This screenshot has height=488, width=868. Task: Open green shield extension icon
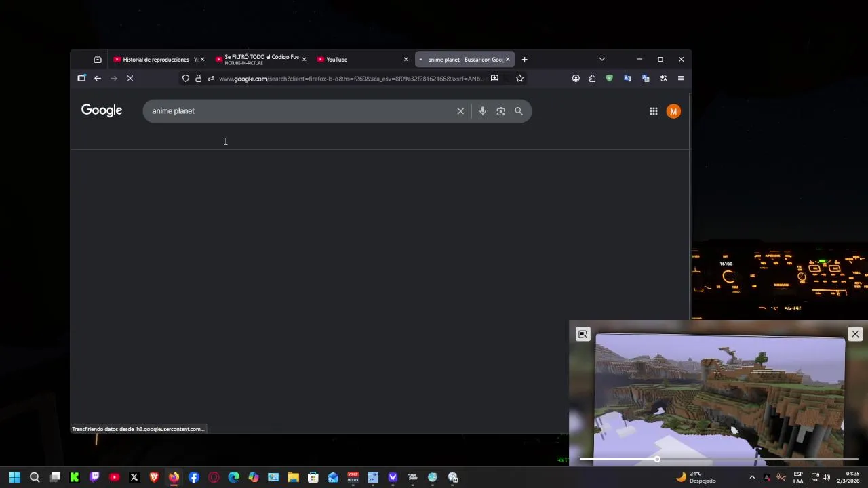pos(609,79)
